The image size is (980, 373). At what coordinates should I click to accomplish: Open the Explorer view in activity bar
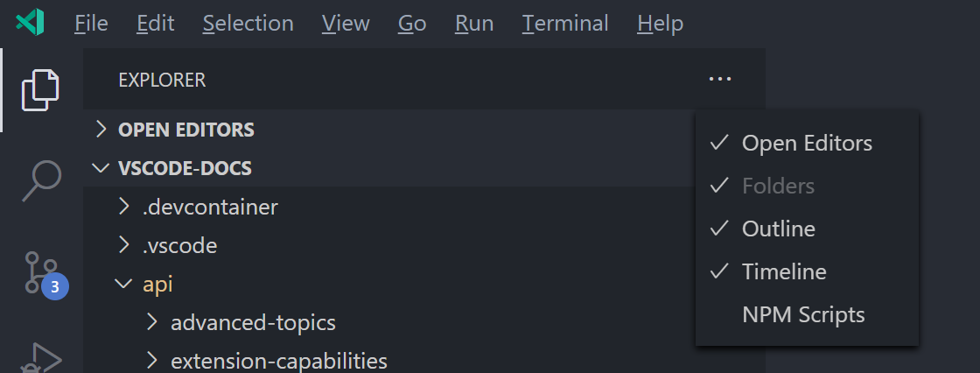coord(40,89)
